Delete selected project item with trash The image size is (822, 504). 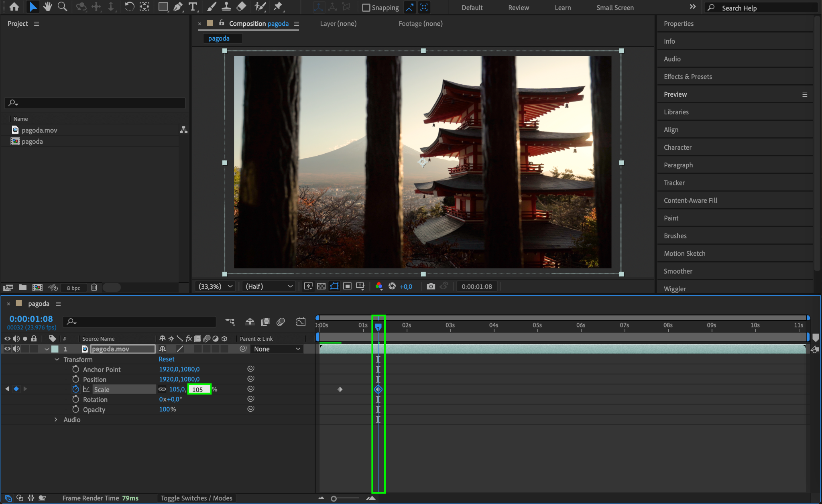point(94,287)
